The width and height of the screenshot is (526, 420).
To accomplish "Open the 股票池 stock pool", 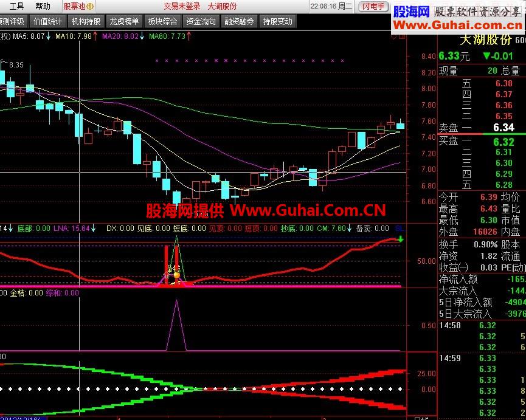I will [78, 6].
